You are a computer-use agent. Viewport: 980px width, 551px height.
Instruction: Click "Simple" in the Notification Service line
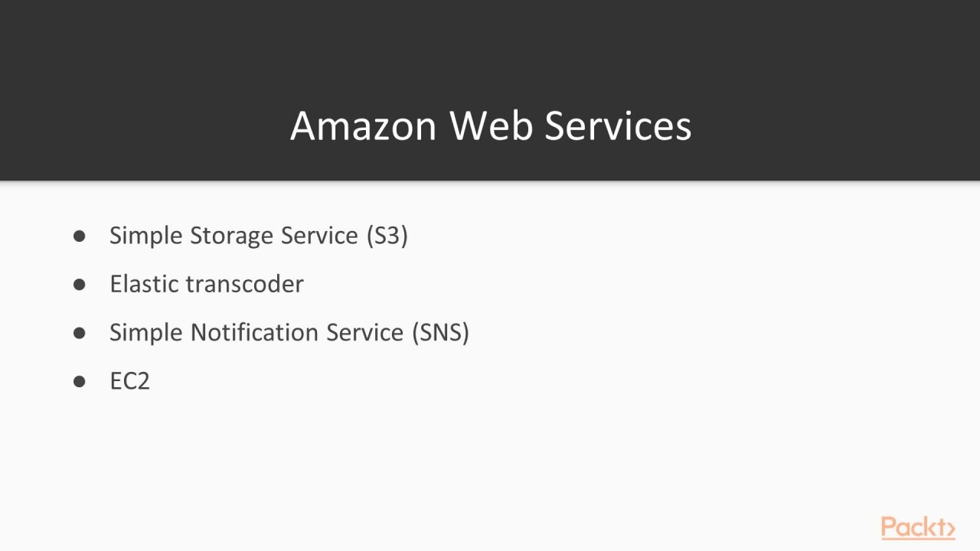(x=146, y=332)
